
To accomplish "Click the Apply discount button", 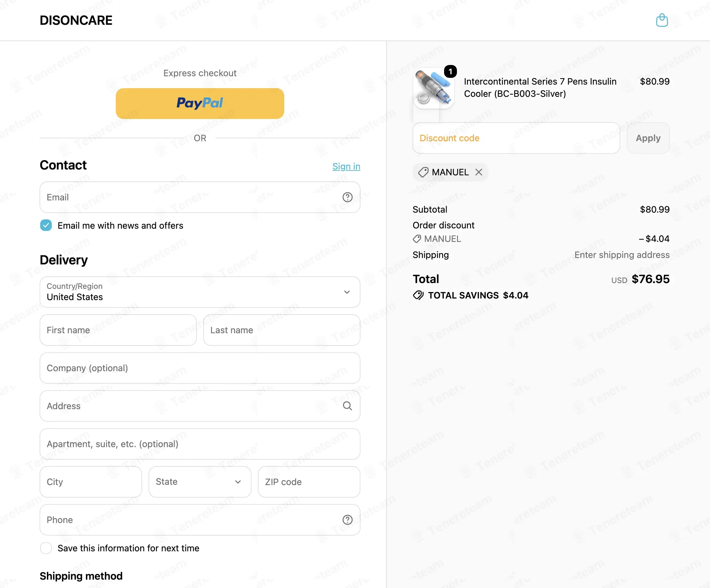I will (x=648, y=138).
